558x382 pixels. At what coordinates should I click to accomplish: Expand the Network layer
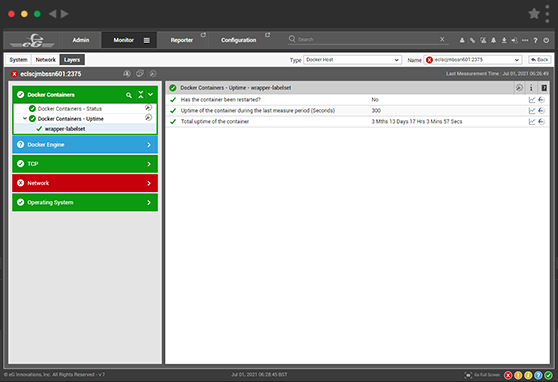(x=85, y=183)
